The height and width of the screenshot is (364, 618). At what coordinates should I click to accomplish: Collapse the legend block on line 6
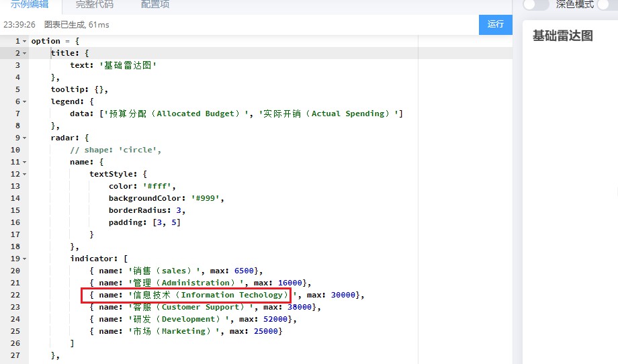click(x=24, y=101)
